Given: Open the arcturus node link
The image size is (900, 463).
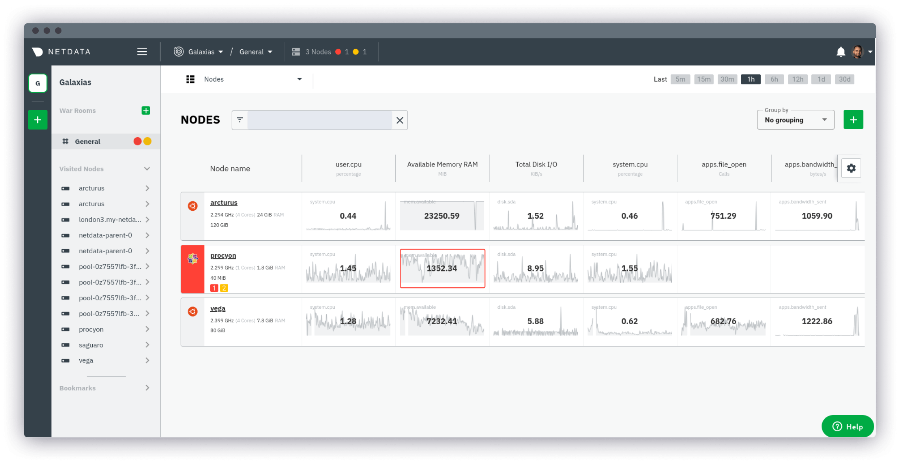Looking at the screenshot, I should pos(223,203).
